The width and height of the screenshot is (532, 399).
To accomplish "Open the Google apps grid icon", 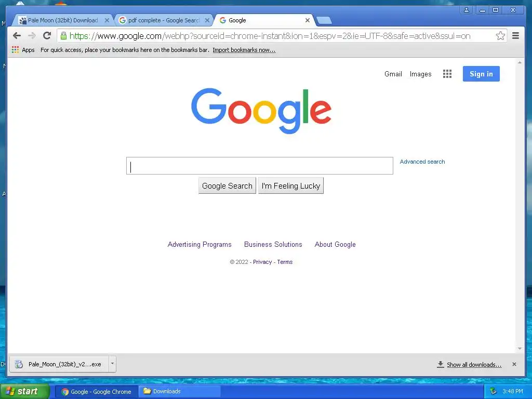I will (447, 74).
